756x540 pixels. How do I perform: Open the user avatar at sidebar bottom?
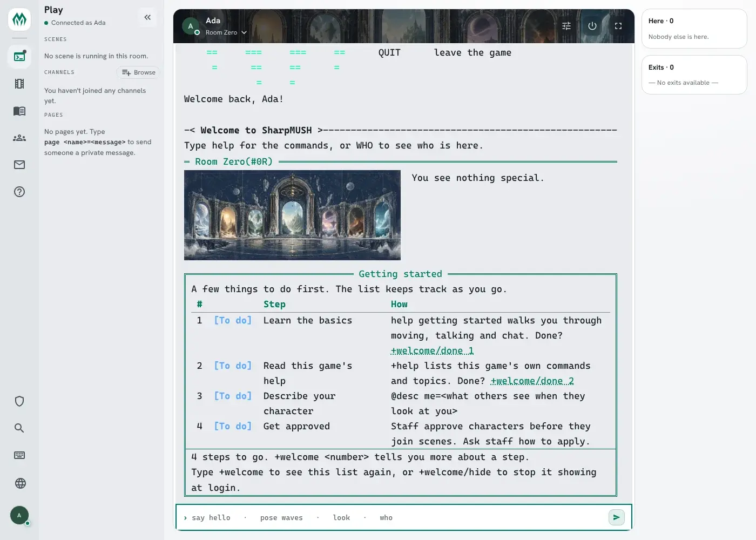pyautogui.click(x=19, y=515)
